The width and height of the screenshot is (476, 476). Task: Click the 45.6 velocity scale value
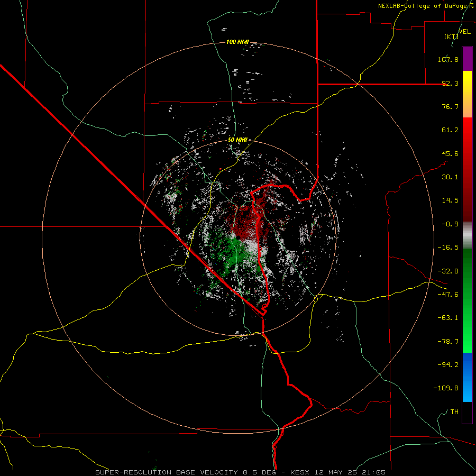[450, 153]
